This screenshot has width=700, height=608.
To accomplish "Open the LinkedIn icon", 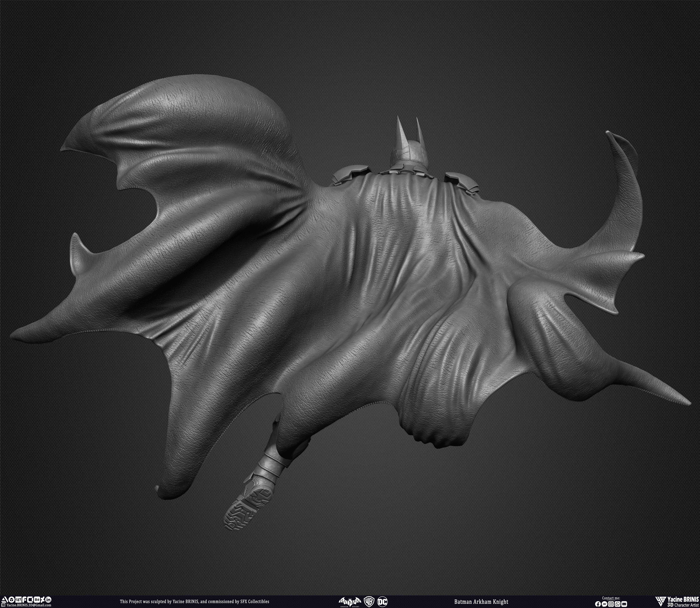I will 48,600.
